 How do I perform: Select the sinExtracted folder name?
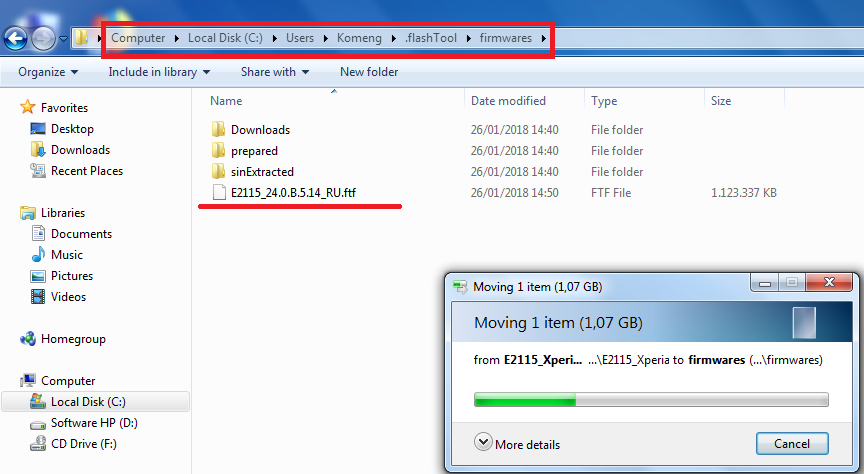tap(262, 172)
